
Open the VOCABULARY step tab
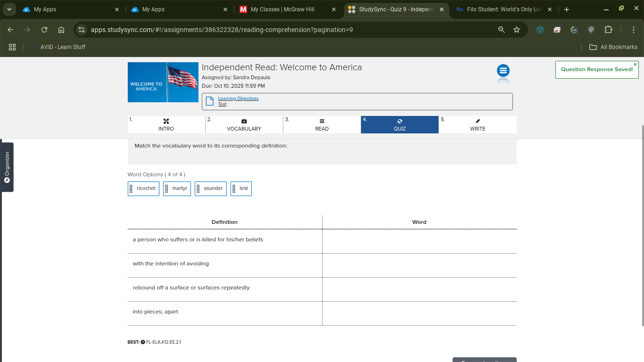click(244, 124)
